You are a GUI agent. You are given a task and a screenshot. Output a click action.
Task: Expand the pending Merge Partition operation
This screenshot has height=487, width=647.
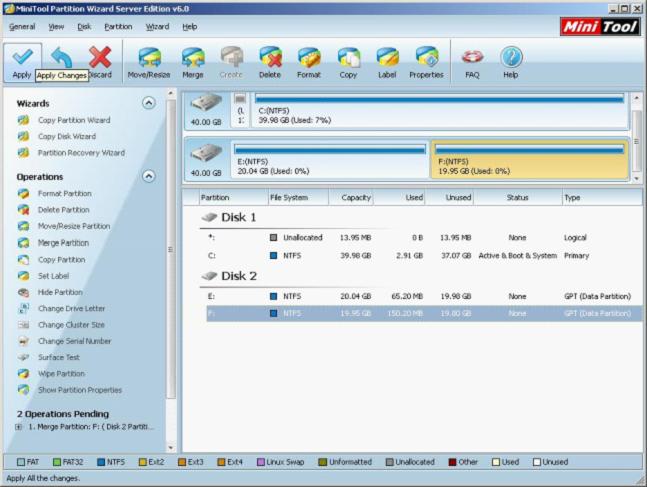20,427
